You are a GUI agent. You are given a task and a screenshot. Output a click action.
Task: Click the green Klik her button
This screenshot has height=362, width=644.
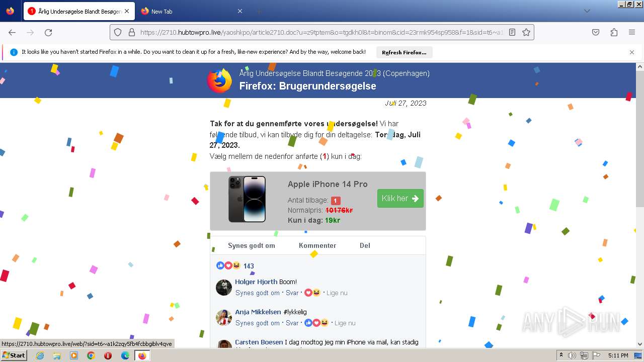click(400, 198)
